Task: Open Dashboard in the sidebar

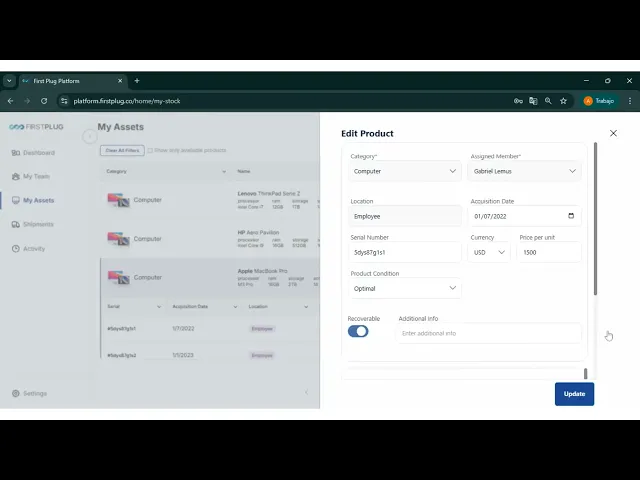Action: point(33,153)
